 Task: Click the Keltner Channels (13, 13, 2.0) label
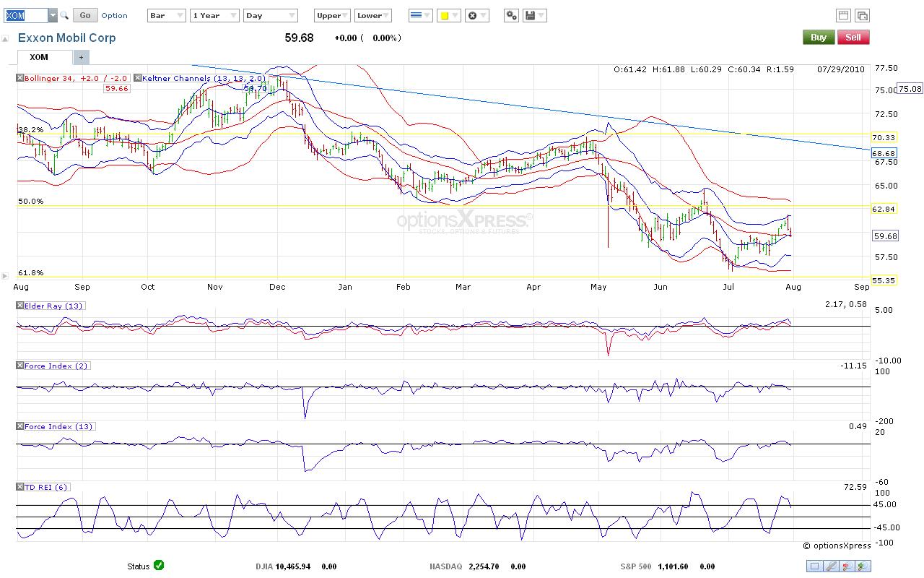pyautogui.click(x=204, y=78)
